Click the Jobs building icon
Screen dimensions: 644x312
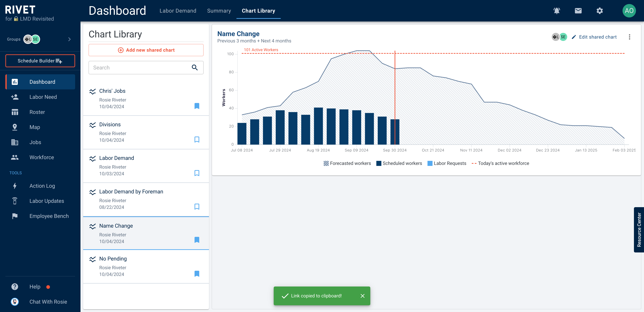pos(15,142)
